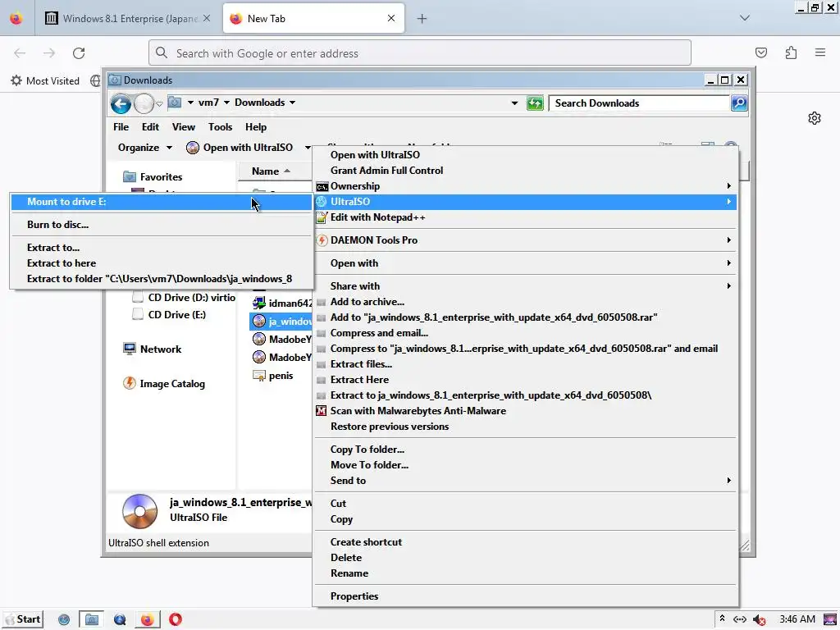Click Add to archive...
Screen dimensions: 840x630
point(527,302)
